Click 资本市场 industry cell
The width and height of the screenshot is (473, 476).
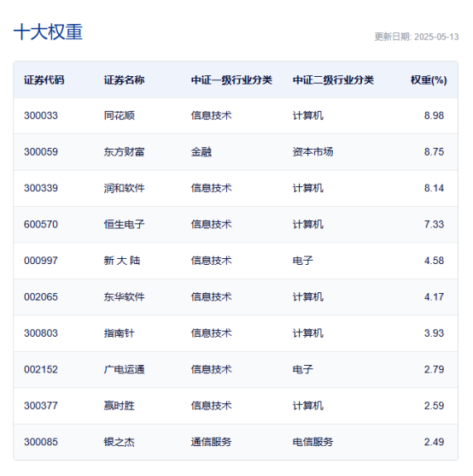tap(312, 152)
